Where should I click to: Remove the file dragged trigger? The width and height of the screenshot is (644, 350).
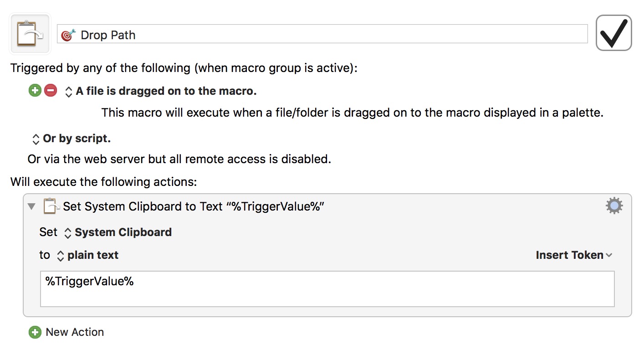[x=51, y=90]
